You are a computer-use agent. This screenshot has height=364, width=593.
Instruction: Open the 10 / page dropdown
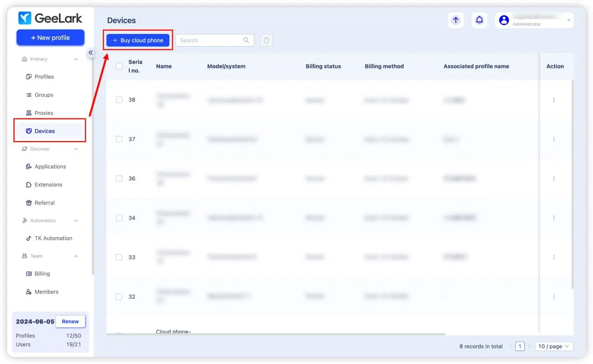pos(554,346)
